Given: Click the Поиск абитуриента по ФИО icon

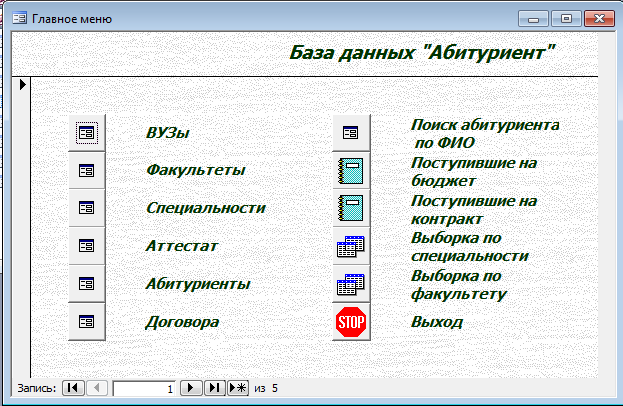Looking at the screenshot, I should 351,132.
